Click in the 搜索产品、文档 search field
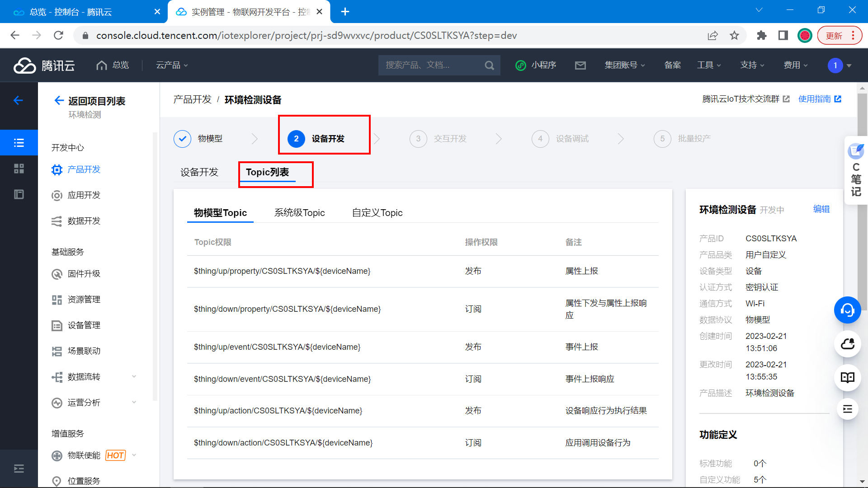This screenshot has height=488, width=868. pyautogui.click(x=429, y=66)
